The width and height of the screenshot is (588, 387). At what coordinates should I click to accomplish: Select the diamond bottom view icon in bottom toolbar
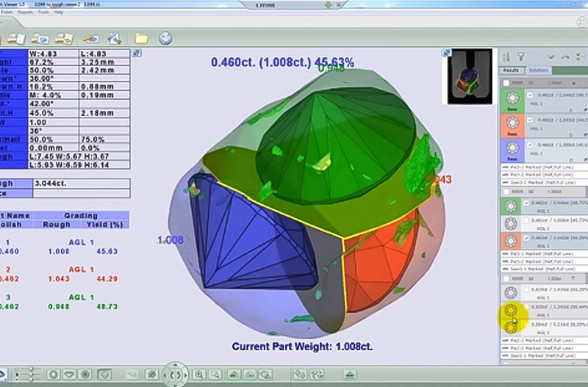point(85,375)
